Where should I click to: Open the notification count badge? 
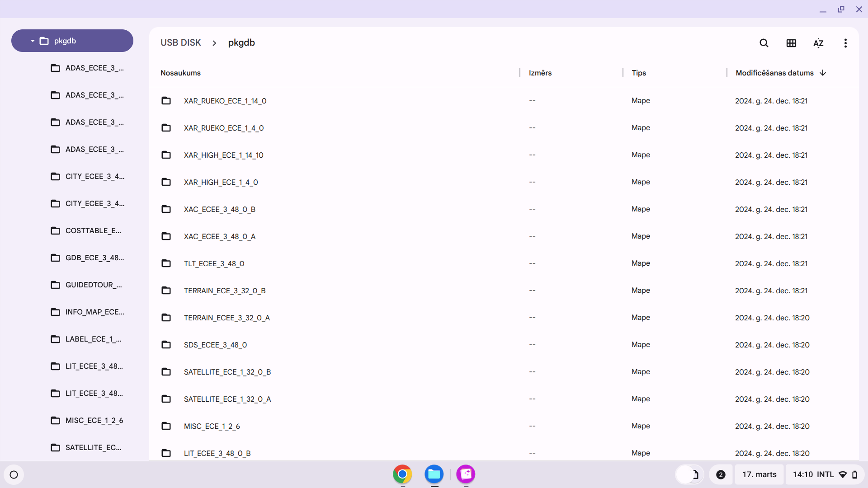click(x=721, y=474)
